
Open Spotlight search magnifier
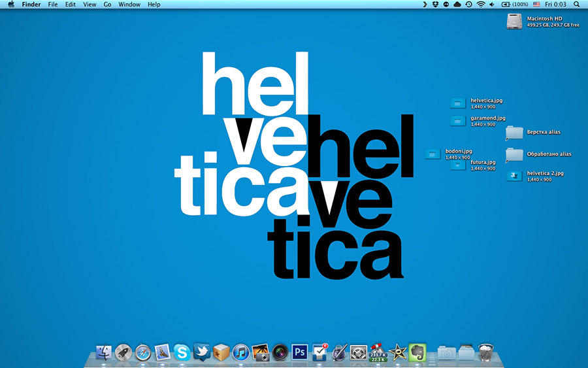pos(576,5)
